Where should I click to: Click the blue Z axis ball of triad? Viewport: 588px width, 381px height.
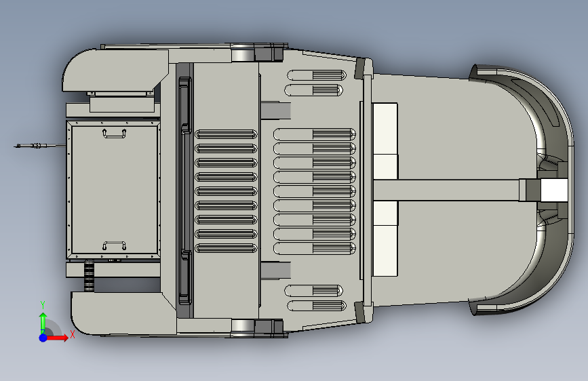click(x=43, y=338)
